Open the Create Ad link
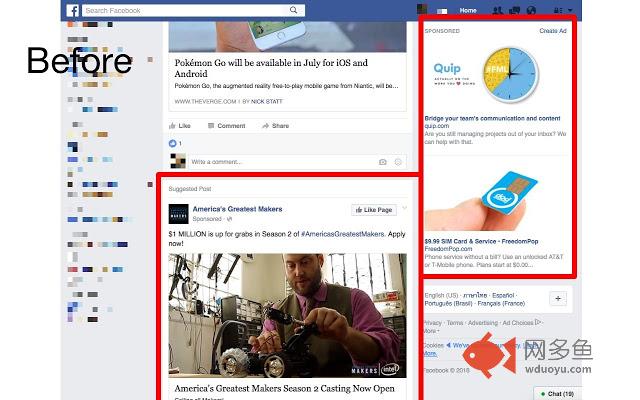 click(x=553, y=31)
